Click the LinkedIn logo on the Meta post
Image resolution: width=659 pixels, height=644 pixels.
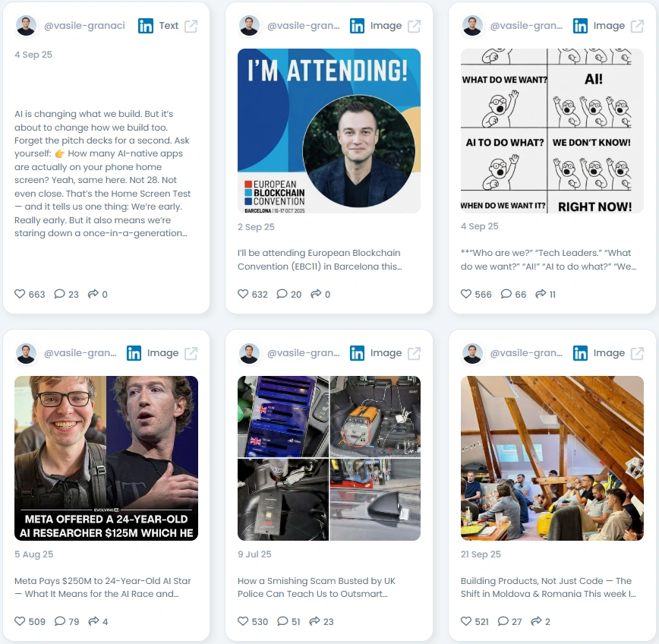tap(134, 353)
